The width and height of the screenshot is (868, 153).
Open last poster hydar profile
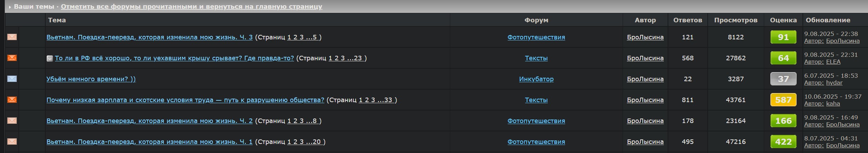[x=834, y=83]
